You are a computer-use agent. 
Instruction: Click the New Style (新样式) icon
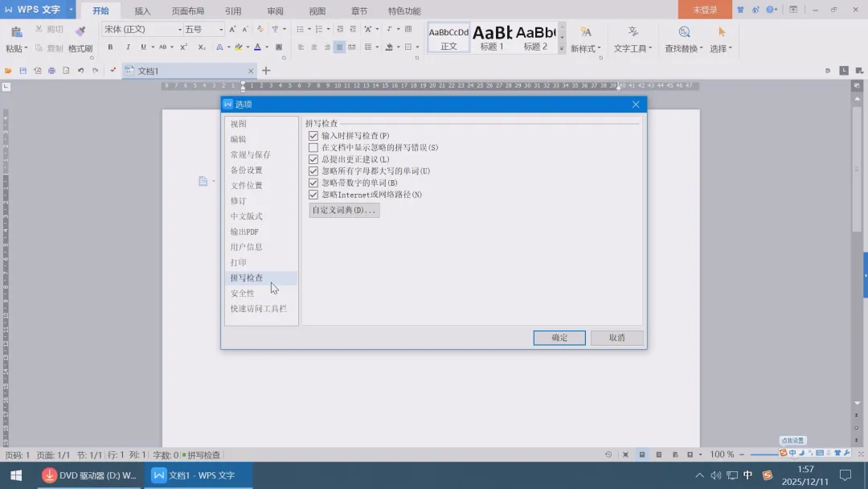[x=586, y=32]
